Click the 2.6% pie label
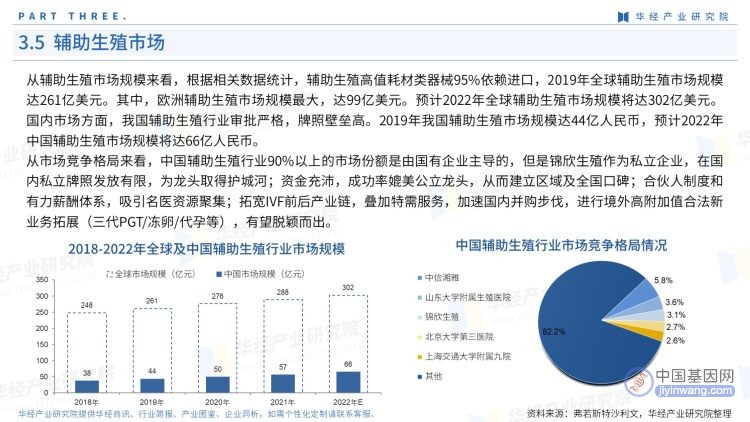The height and width of the screenshot is (422, 750). pyautogui.click(x=675, y=341)
